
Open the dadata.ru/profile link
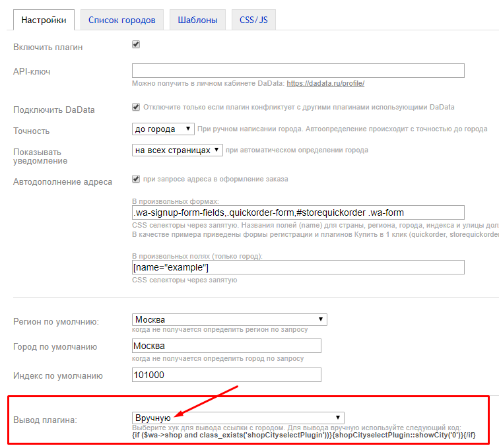pyautogui.click(x=325, y=84)
